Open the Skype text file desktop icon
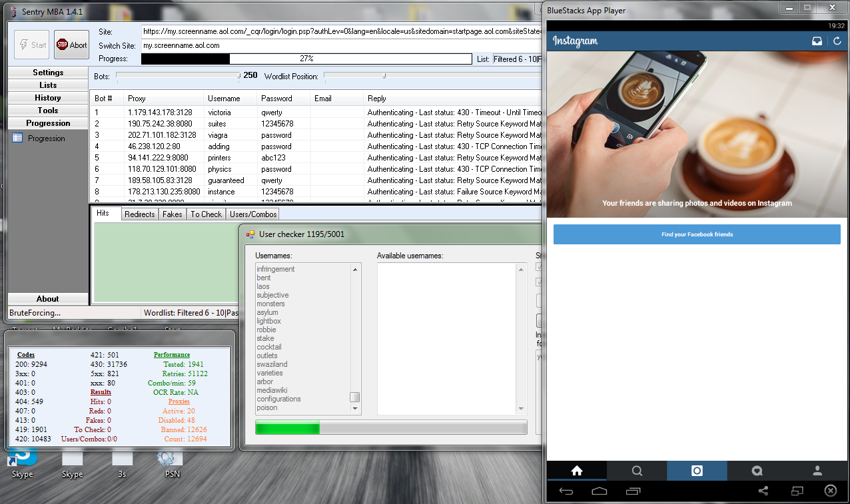 (x=72, y=463)
